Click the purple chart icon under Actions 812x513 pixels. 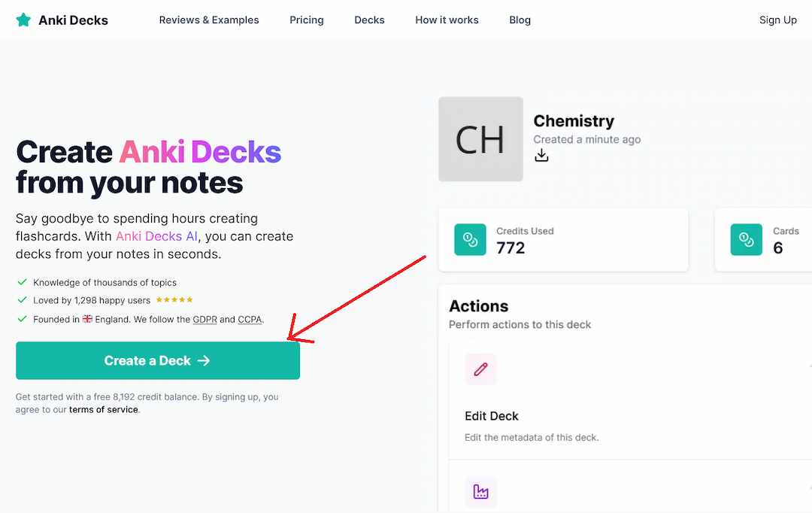[x=480, y=491]
